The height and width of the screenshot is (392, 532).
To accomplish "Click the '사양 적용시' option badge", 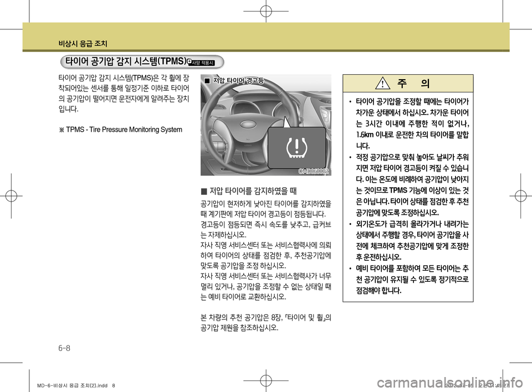I will pyautogui.click(x=202, y=63).
